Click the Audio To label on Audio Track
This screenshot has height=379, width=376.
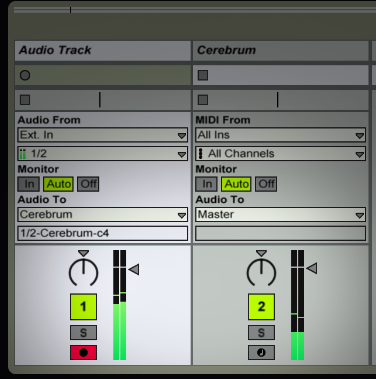42,200
